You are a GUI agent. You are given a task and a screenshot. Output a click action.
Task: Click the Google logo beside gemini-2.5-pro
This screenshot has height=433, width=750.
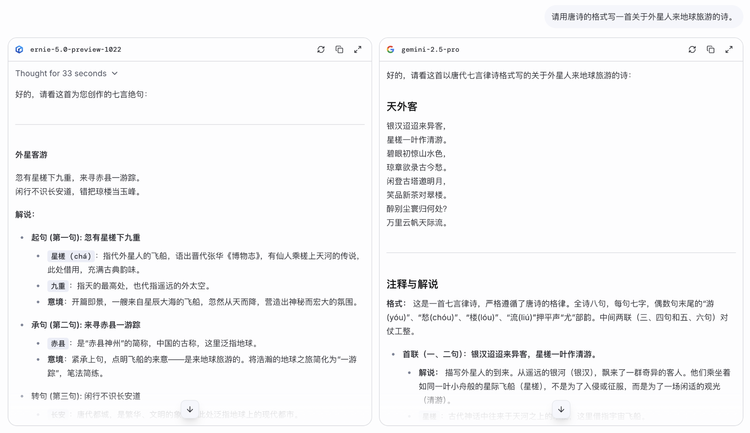(x=391, y=49)
